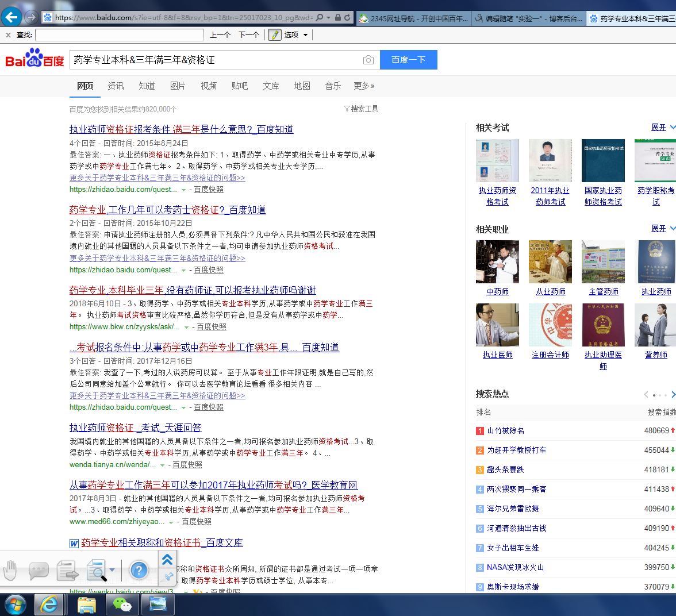Switch to the 资讯 tab

[x=116, y=86]
